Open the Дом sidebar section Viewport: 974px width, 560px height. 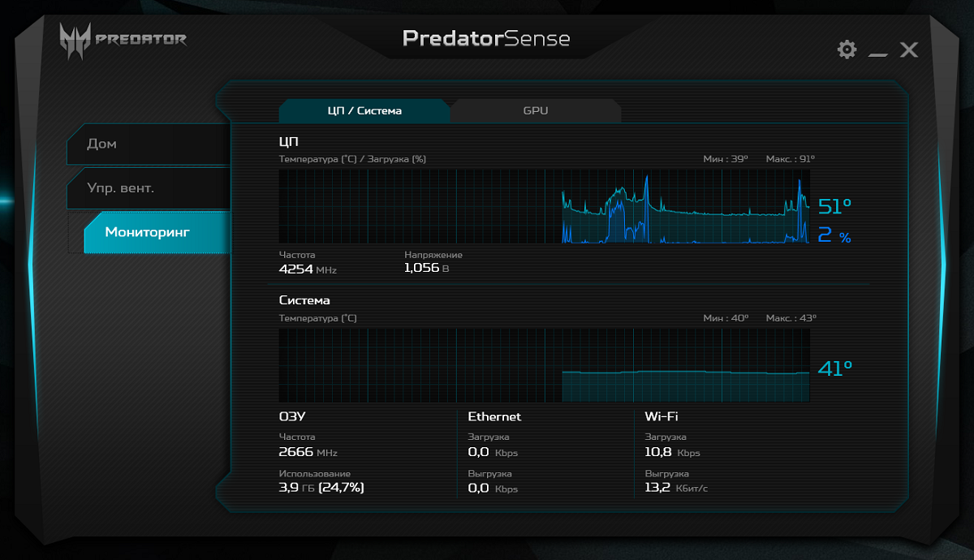tap(148, 144)
